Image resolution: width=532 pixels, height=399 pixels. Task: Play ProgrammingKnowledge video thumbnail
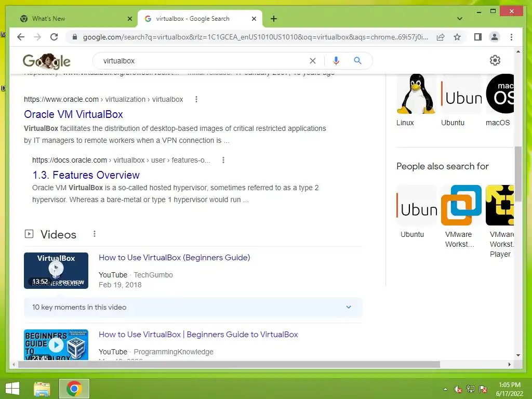coord(56,345)
